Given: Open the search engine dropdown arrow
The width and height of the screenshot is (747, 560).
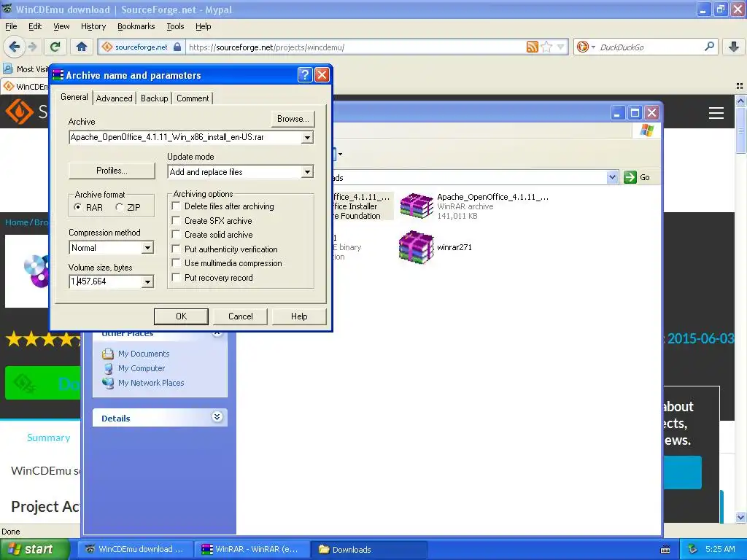Looking at the screenshot, I should (593, 47).
